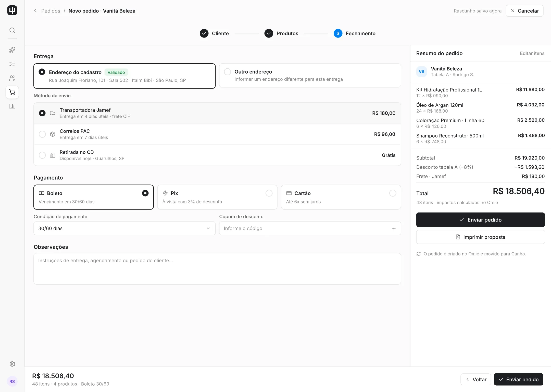The image size is (551, 392).
Task: Go to the Cliente step
Action: pos(214,33)
